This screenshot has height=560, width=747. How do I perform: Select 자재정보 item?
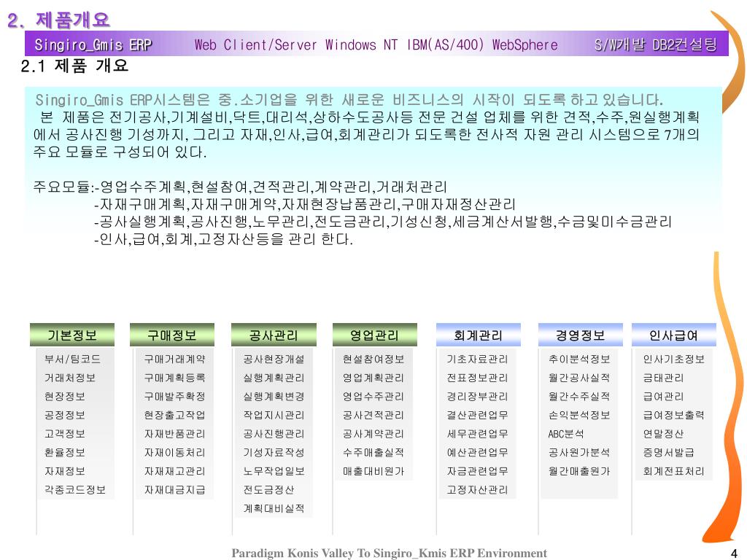65,471
